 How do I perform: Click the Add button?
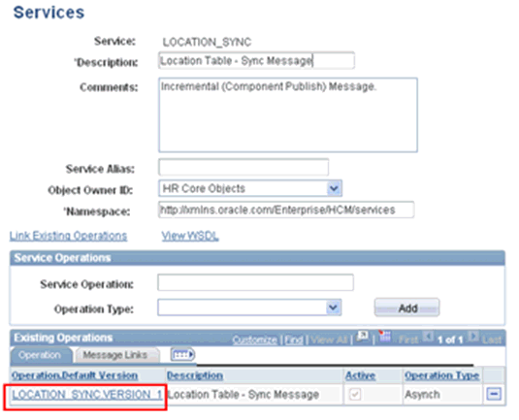pos(406,307)
